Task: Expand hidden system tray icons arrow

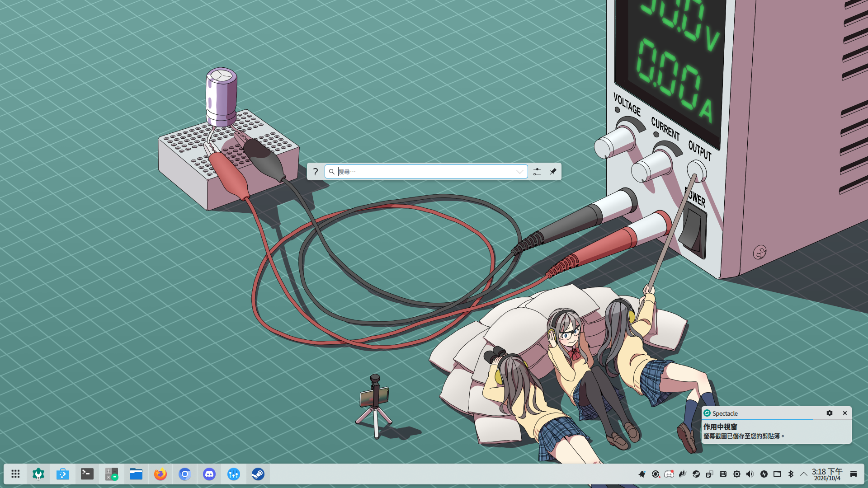Action: tap(804, 474)
